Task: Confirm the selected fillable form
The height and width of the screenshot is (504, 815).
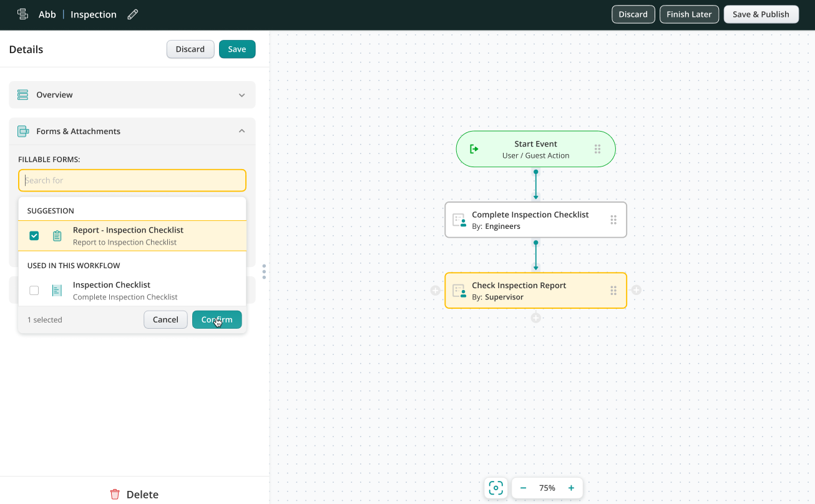Action: pos(217,319)
